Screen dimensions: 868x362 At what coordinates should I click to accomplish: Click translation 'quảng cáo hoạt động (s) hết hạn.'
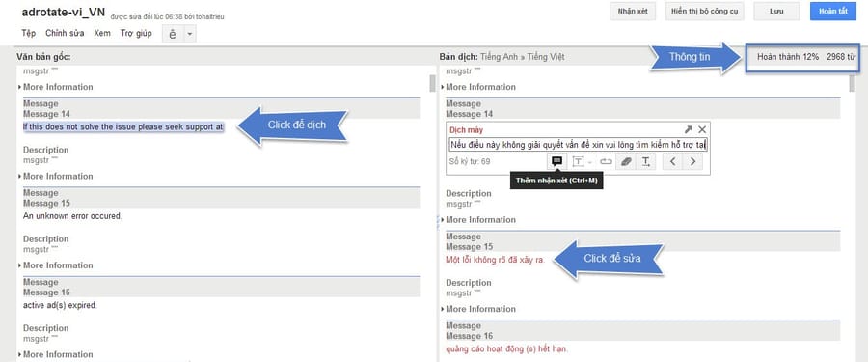coord(507,349)
